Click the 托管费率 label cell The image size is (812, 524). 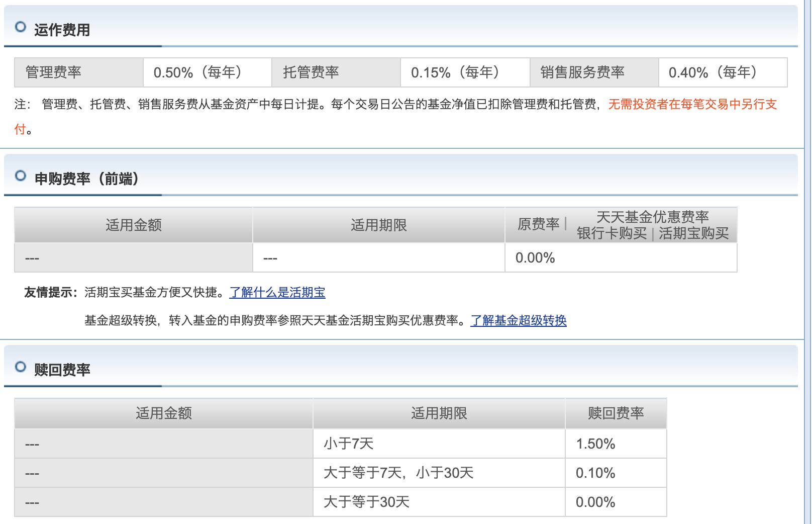tap(311, 72)
